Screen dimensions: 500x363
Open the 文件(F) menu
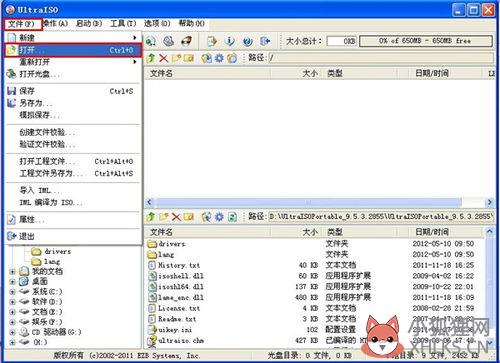(22, 24)
